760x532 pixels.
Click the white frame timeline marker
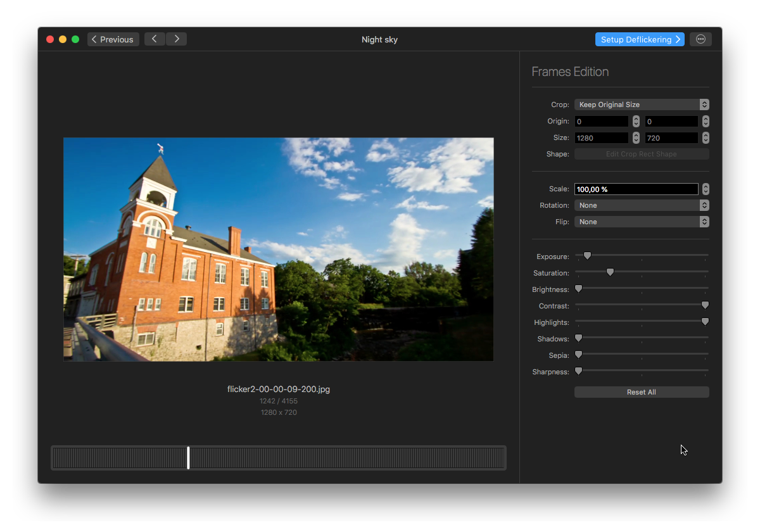pyautogui.click(x=189, y=457)
